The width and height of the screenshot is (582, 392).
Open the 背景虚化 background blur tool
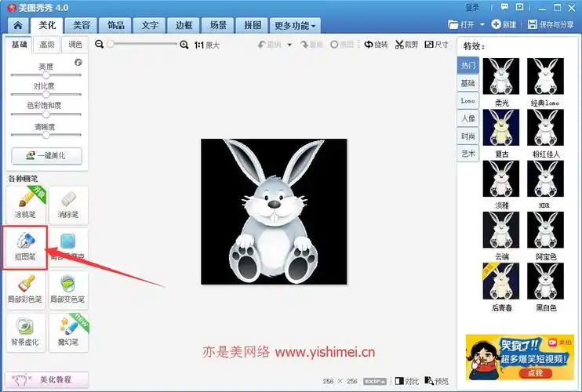click(25, 331)
